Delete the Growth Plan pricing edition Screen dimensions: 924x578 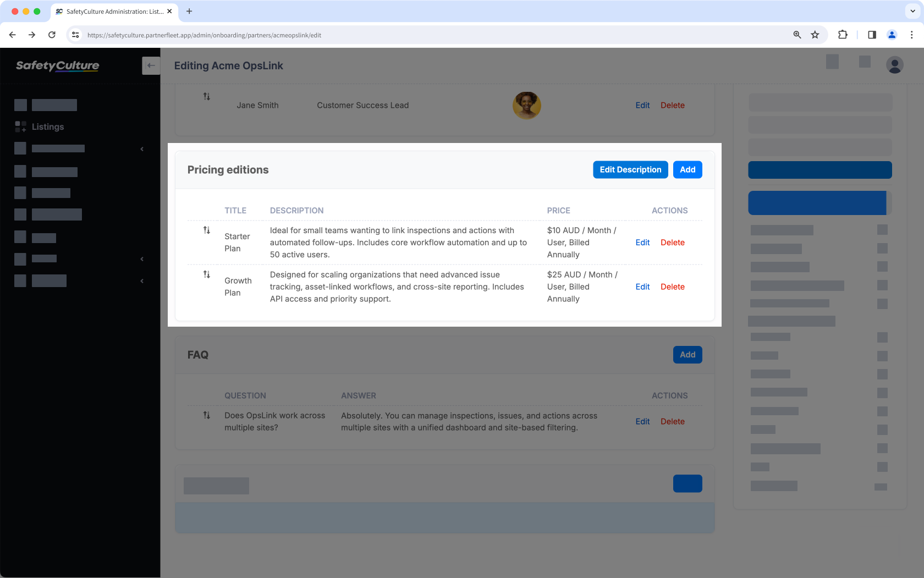tap(673, 287)
